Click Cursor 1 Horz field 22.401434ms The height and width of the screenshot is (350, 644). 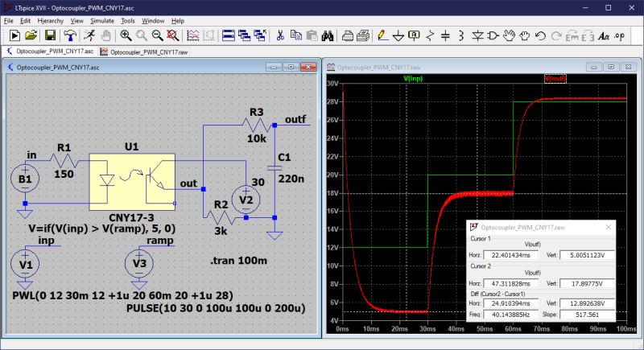(511, 255)
